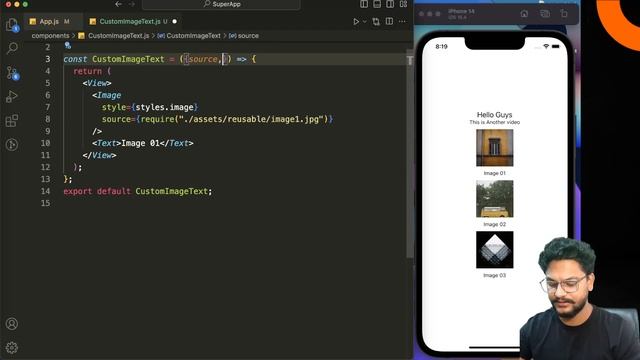Open the Source Control view
The width and height of the screenshot is (640, 360).
coord(12,73)
